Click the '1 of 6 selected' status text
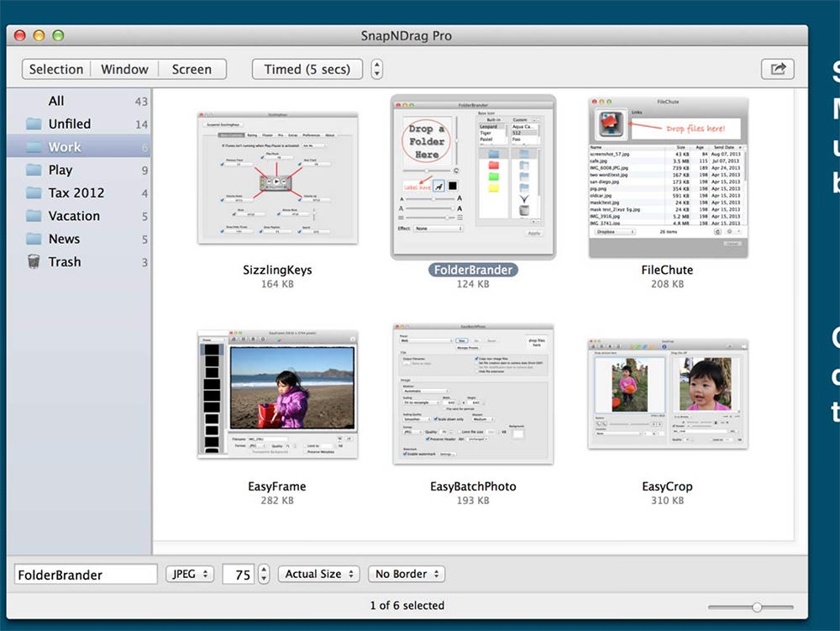This screenshot has height=631, width=840. 407,605
